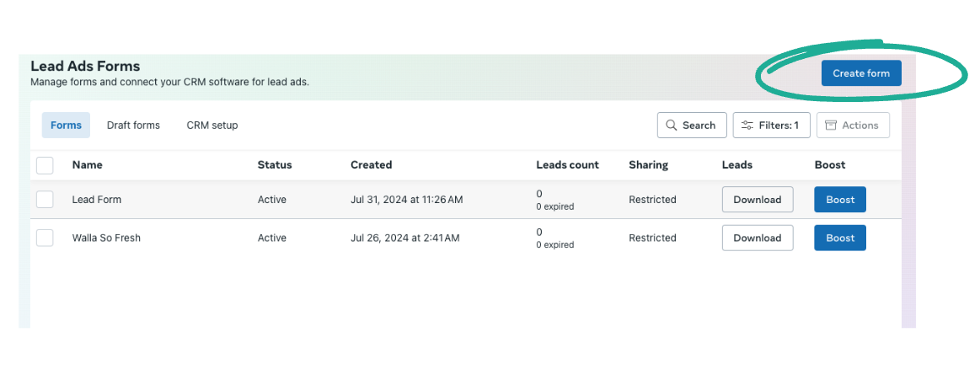Boost the Lead Form
This screenshot has width=980, height=375.
[x=839, y=200]
